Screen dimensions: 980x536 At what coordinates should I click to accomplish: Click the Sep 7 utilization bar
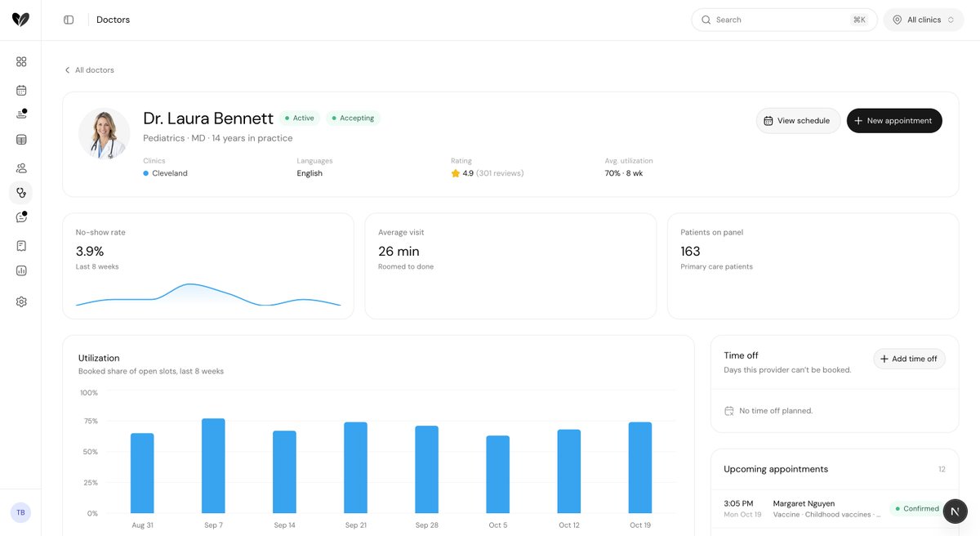pos(213,466)
